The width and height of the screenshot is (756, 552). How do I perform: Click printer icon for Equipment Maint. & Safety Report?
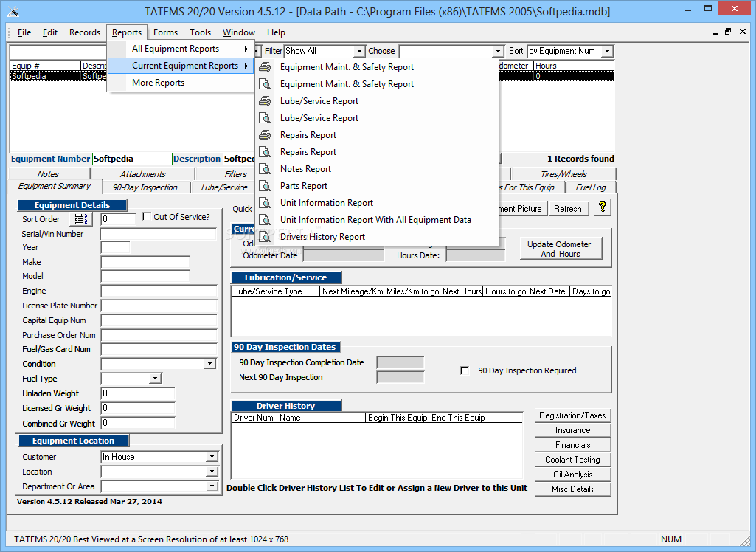[x=265, y=67]
